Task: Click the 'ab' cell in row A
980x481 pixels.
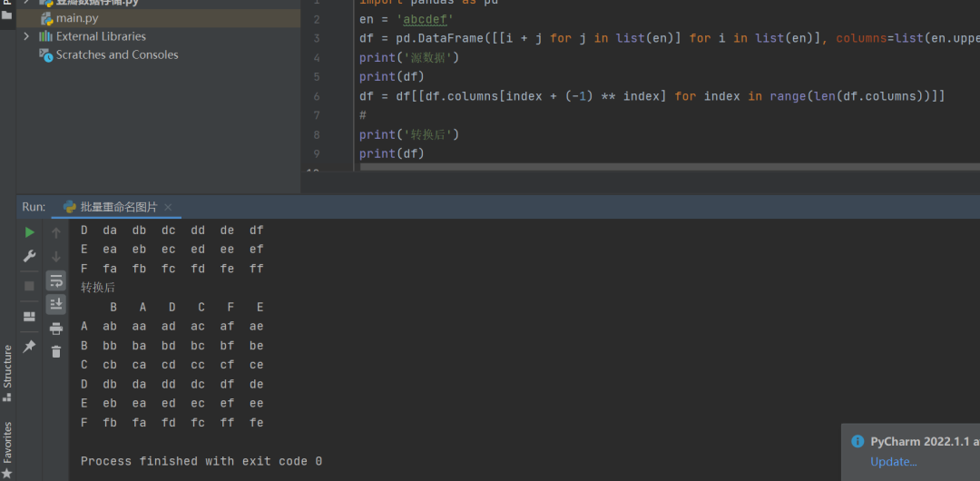Action: click(x=110, y=327)
